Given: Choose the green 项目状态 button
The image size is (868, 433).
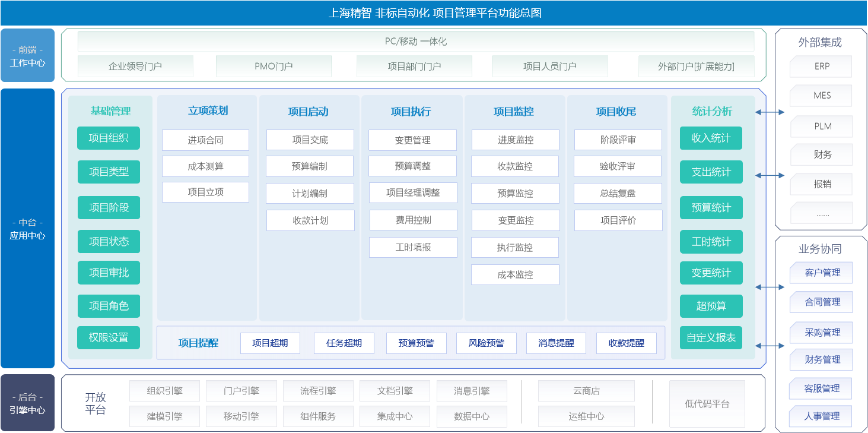Looking at the screenshot, I should click(109, 242).
